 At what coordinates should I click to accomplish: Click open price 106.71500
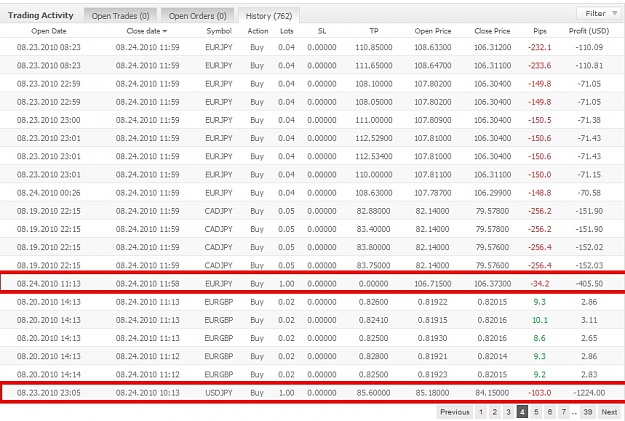click(x=432, y=283)
